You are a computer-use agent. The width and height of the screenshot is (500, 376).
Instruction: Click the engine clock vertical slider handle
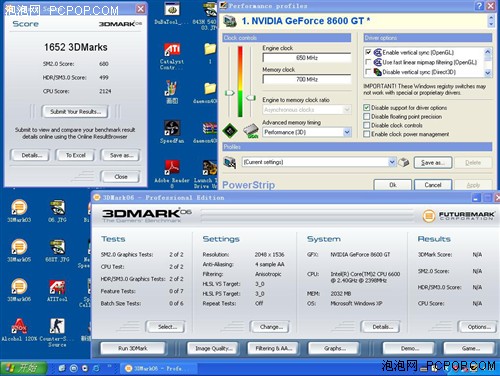coord(230,93)
